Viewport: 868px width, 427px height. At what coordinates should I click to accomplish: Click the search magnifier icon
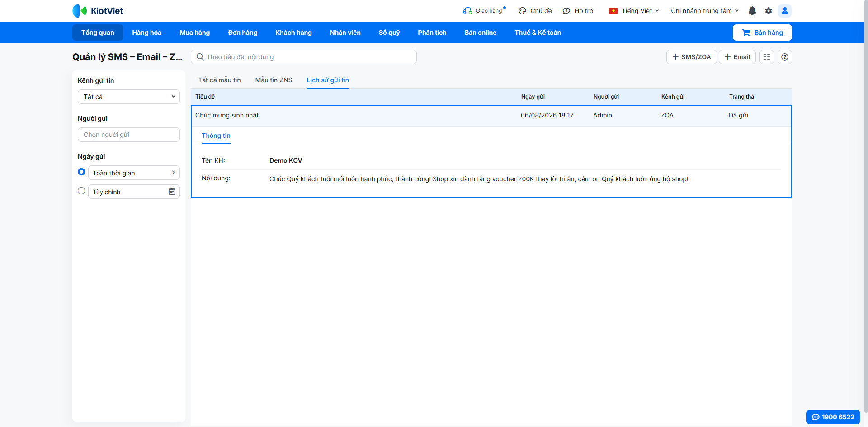point(200,57)
